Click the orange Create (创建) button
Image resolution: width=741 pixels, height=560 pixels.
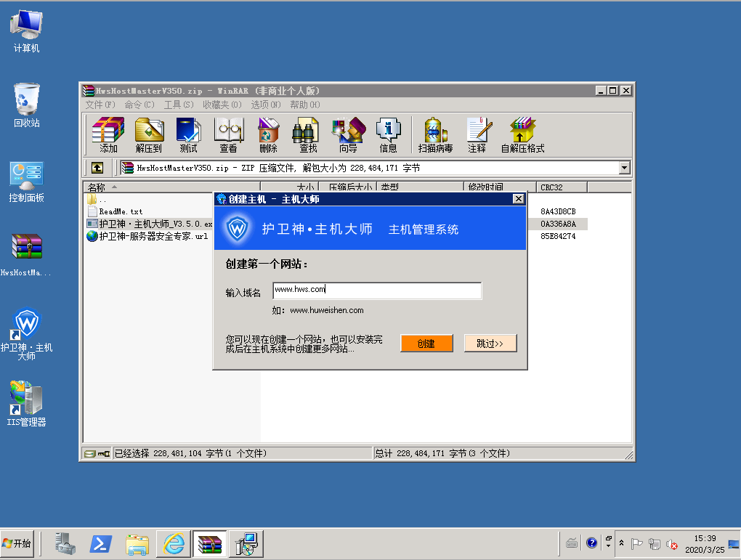click(426, 344)
